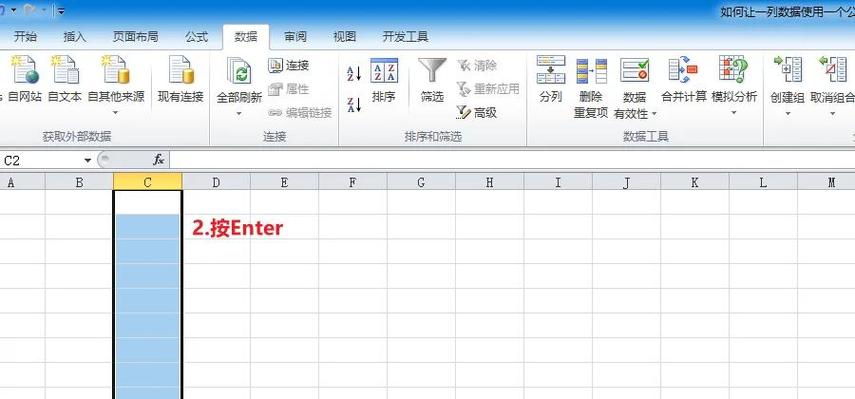Sort ascending with the A-Z icon
Screen dimensions: 855x399
[x=354, y=74]
